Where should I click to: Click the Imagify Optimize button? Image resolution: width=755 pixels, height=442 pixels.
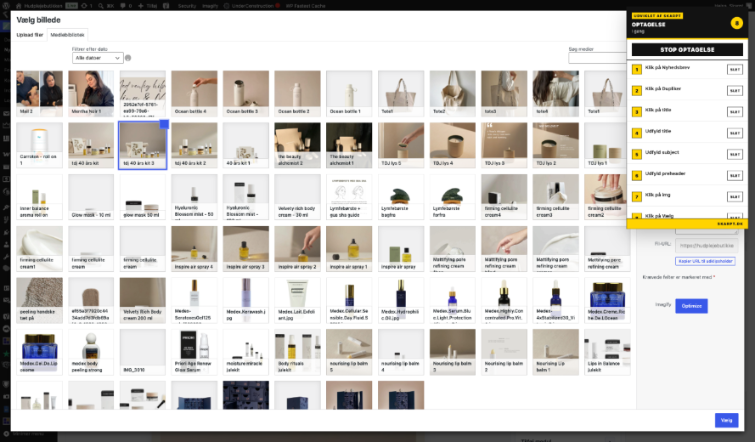(x=691, y=306)
